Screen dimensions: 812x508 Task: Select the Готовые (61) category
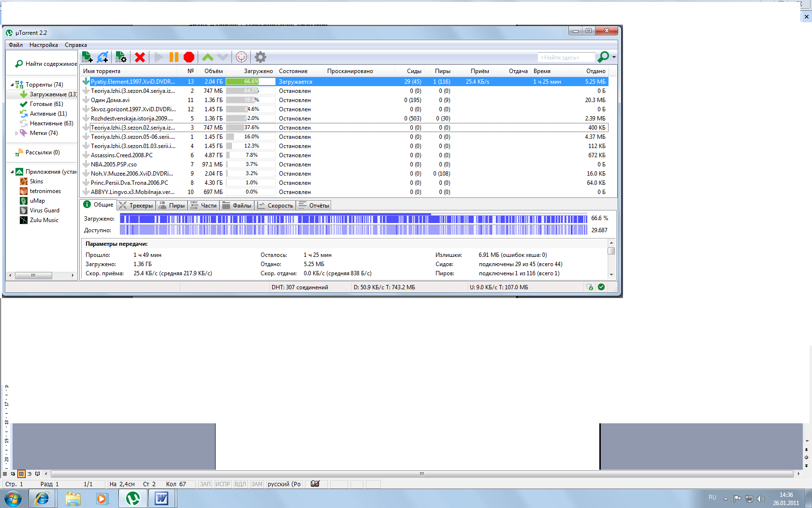(x=42, y=104)
